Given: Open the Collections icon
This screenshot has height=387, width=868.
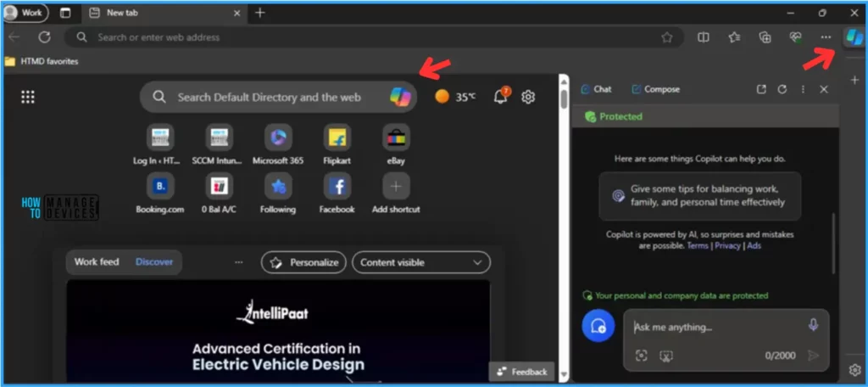Looking at the screenshot, I should 765,37.
